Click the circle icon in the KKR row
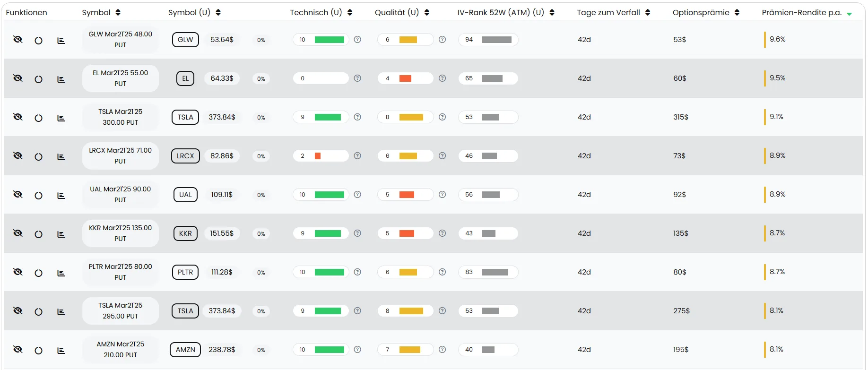868x370 pixels. pyautogui.click(x=39, y=234)
